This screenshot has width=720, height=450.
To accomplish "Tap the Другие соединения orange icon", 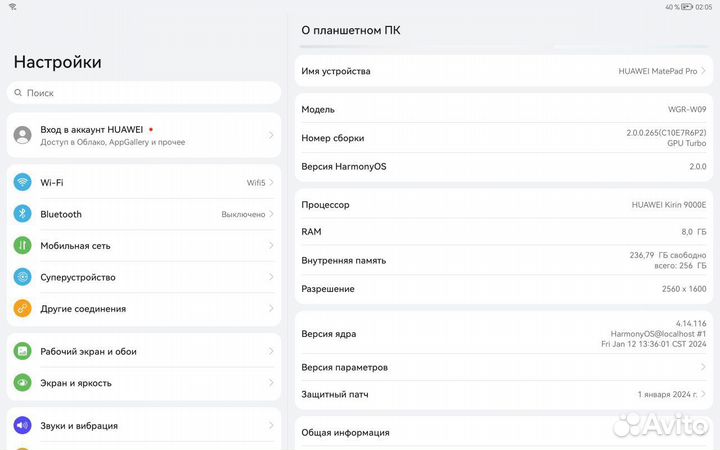I will click(23, 309).
